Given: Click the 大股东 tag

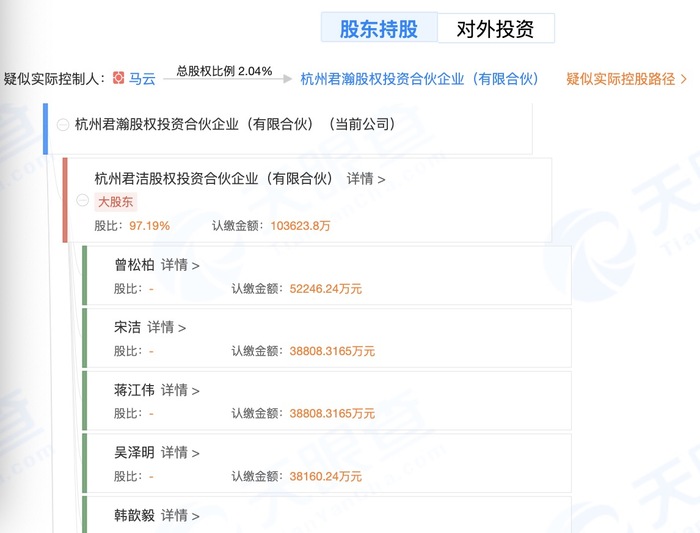Looking at the screenshot, I should click(x=116, y=202).
